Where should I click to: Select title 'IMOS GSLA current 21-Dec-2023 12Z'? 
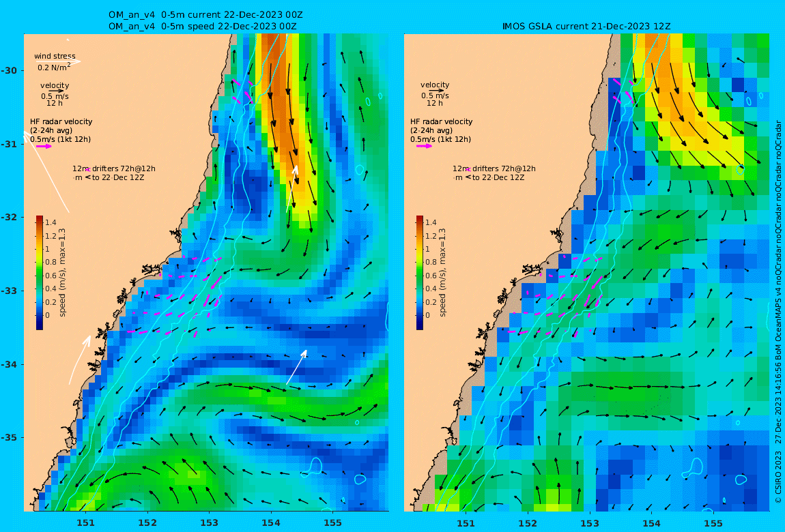coord(586,27)
